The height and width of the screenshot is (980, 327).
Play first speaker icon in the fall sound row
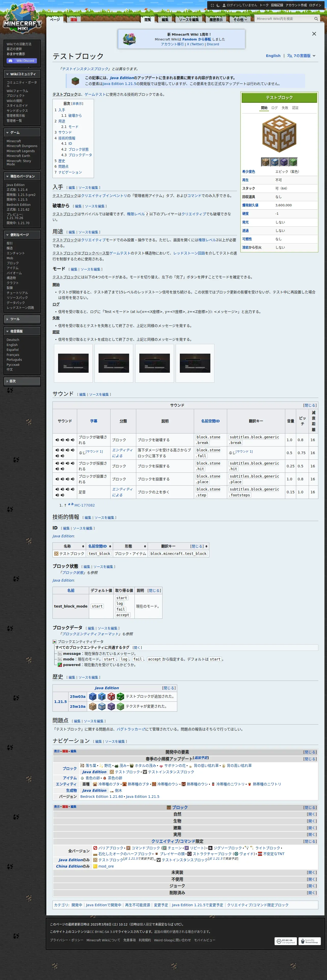(x=57, y=450)
